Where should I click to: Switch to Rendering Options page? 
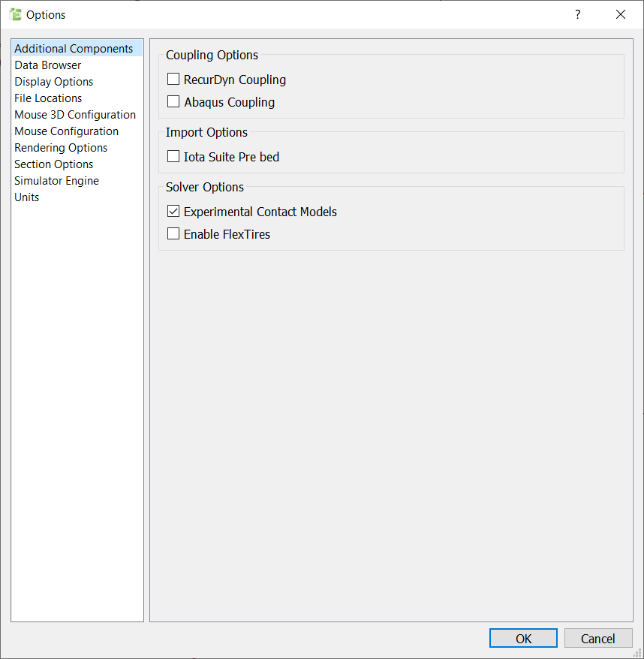(x=61, y=148)
